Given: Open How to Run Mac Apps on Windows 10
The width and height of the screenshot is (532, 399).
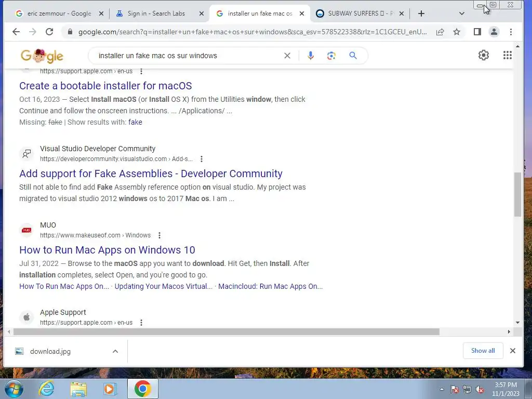Looking at the screenshot, I should coord(107,250).
